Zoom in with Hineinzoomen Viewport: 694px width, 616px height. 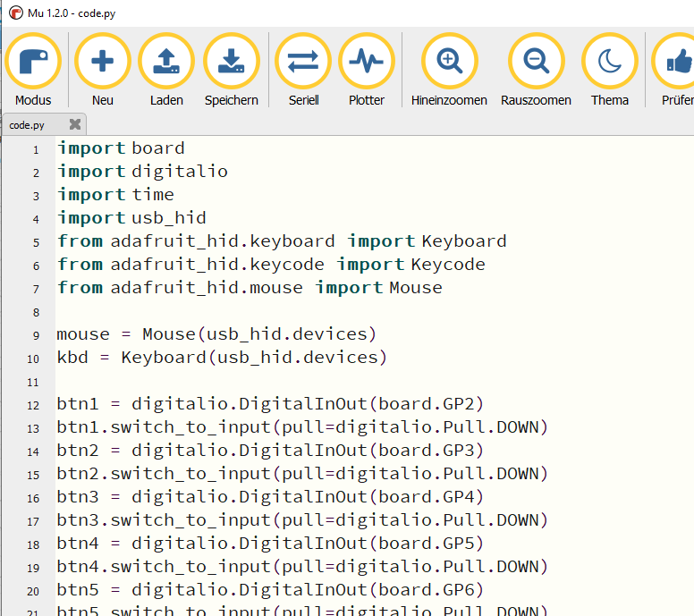coord(449,70)
